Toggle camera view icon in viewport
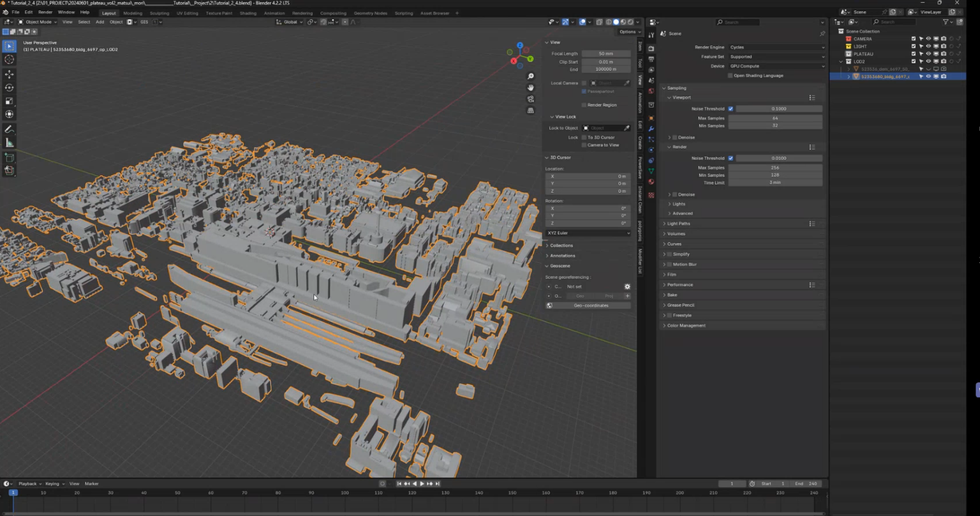The image size is (980, 516). [x=531, y=99]
